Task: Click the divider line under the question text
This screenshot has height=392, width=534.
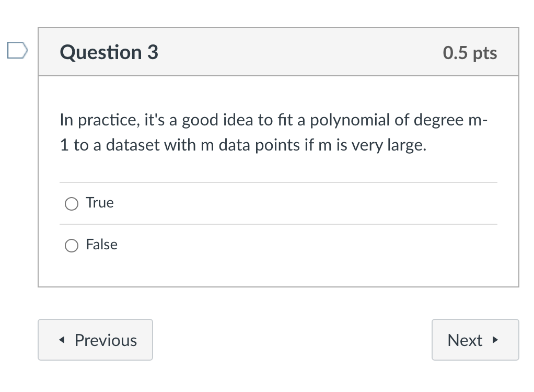Action: point(278,182)
